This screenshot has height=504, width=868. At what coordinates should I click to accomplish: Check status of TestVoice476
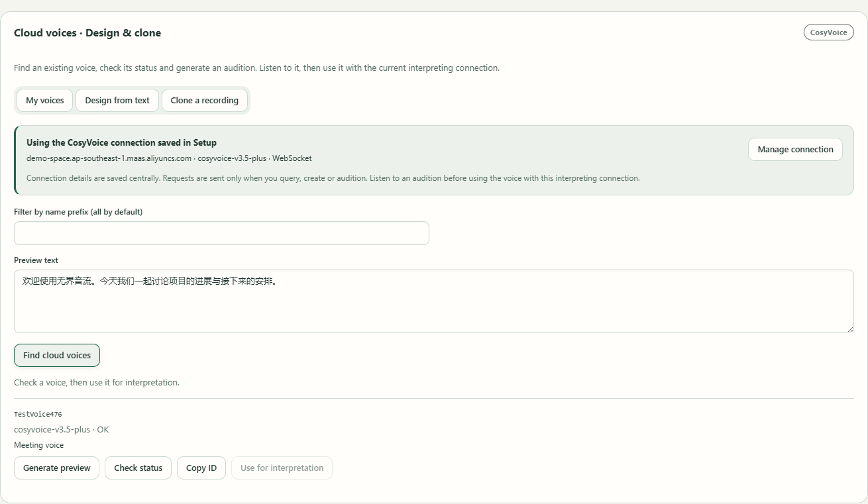coord(138,468)
